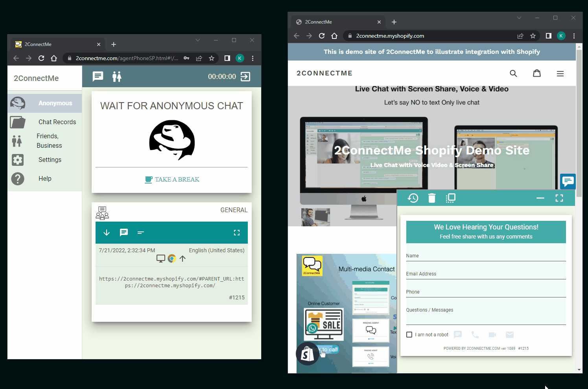Click the Phone input field

(486, 292)
